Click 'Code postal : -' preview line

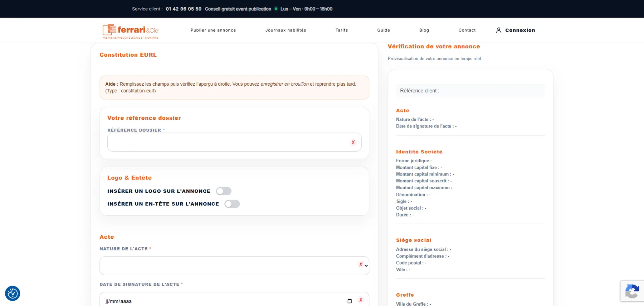(411, 263)
